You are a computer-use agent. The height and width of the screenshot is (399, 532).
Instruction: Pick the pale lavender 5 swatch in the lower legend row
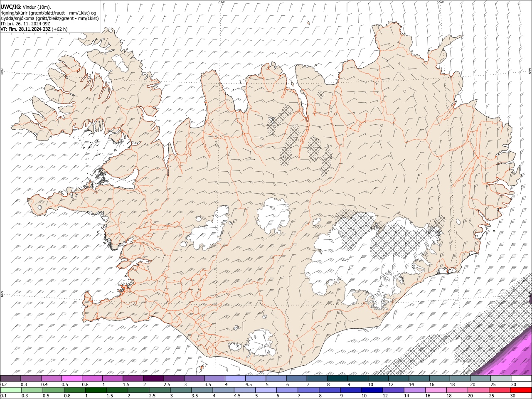[266, 390]
